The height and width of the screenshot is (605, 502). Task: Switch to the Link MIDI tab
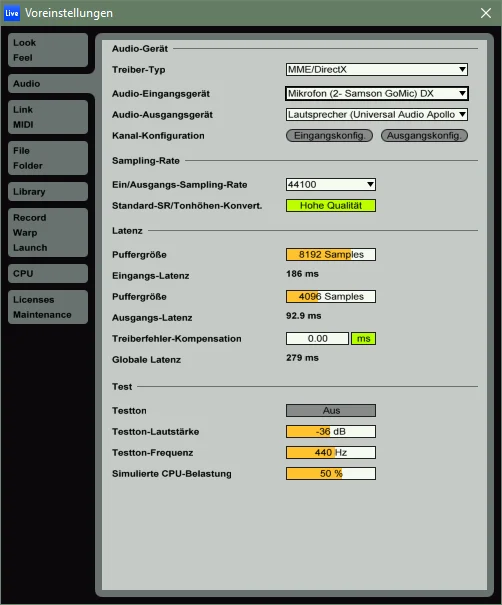(48, 117)
